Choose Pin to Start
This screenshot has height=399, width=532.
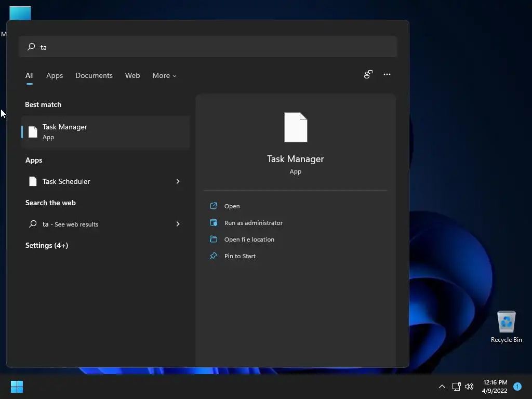coord(240,256)
